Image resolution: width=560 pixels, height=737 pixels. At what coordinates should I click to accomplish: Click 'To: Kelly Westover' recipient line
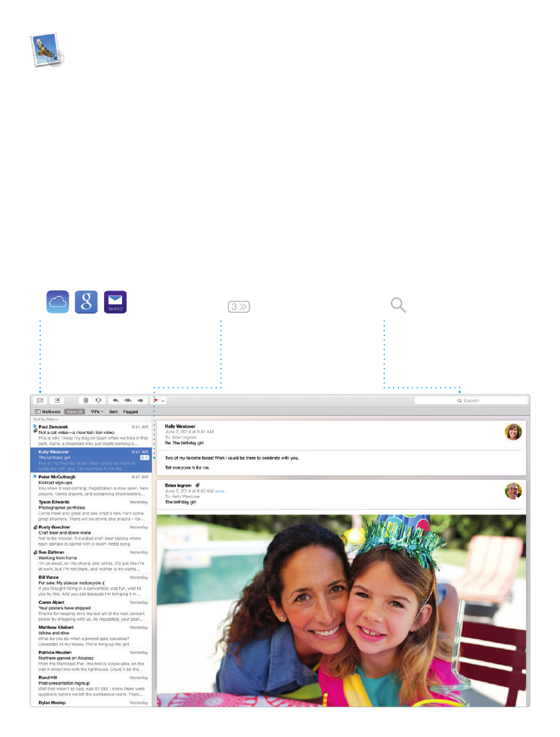point(182,496)
